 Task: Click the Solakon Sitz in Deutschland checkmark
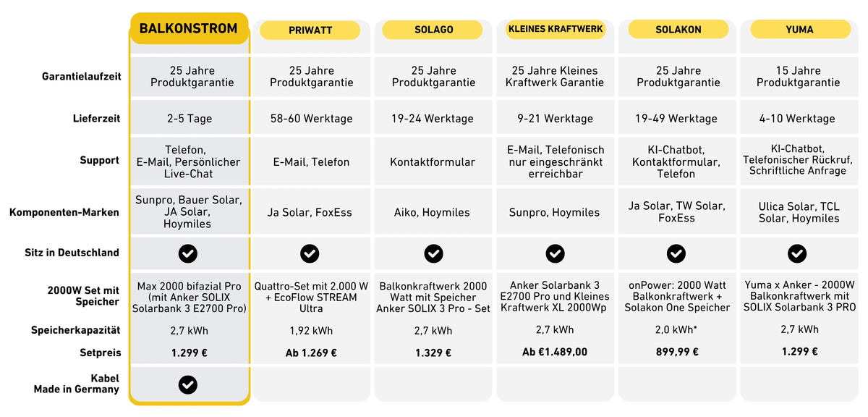coord(676,253)
